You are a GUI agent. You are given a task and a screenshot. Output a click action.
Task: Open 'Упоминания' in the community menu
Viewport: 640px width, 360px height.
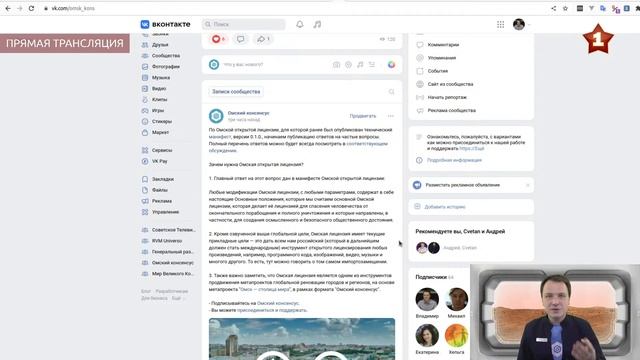[x=442, y=58]
